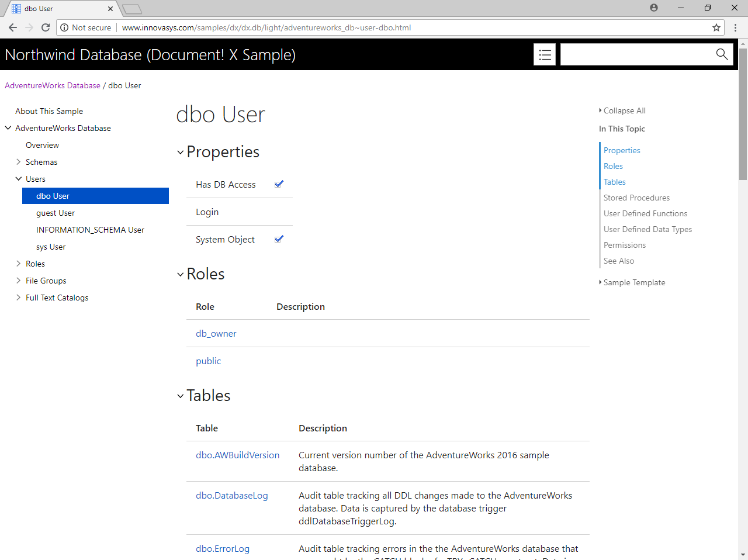The image size is (748, 560).
Task: Select INFORMATION_SCHEMA User in the tree
Action: point(90,230)
